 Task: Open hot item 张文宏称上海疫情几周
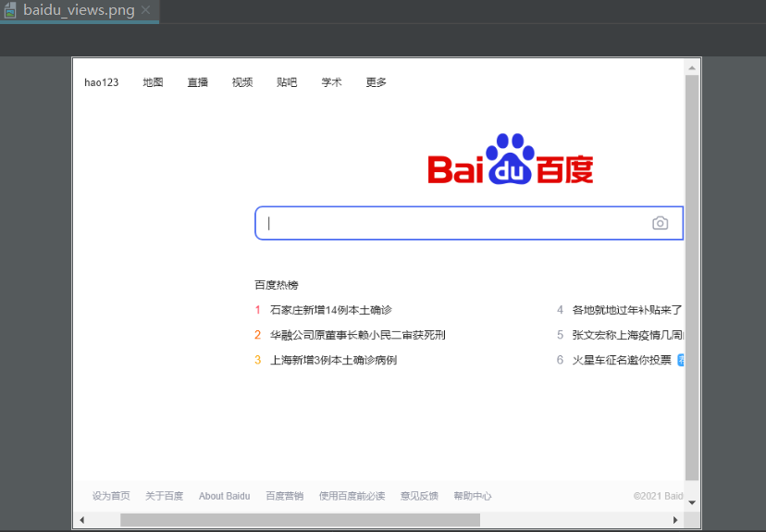(x=628, y=335)
